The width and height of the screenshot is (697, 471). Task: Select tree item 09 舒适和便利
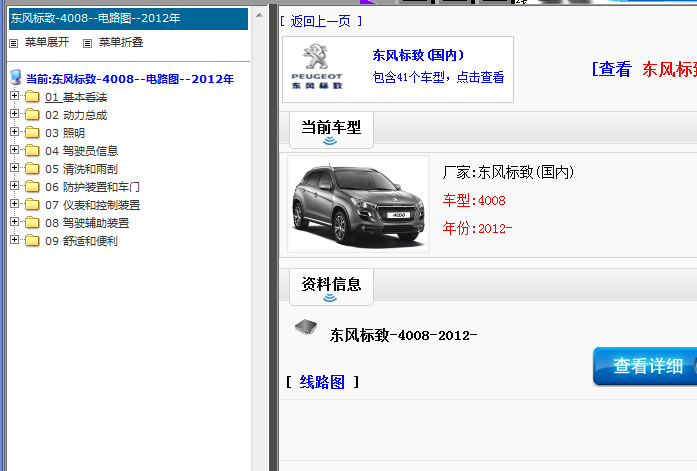click(81, 241)
